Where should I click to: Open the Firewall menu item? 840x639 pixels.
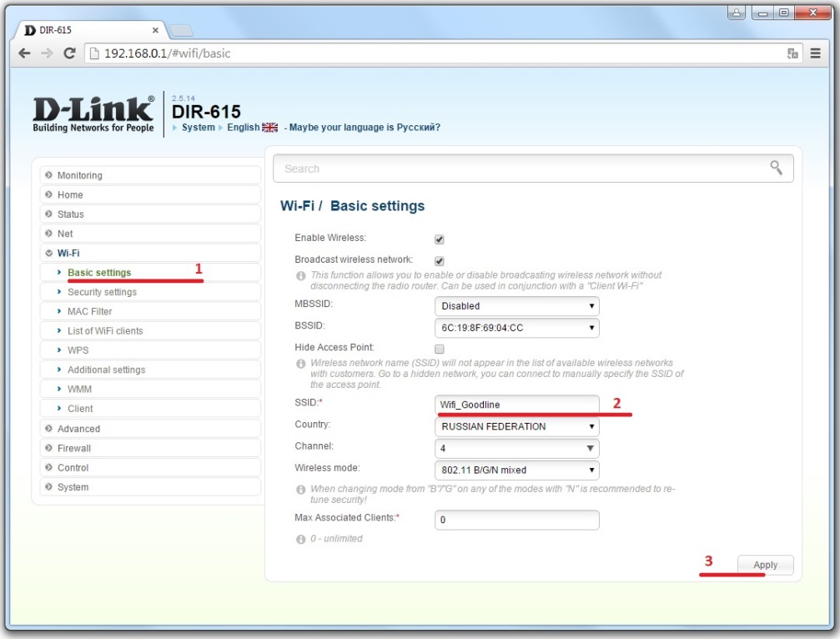click(150, 448)
